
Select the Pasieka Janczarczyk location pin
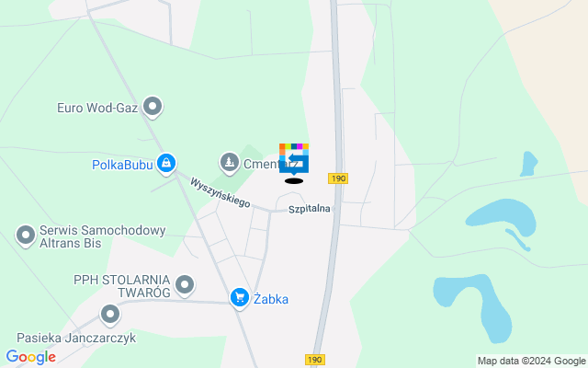(x=110, y=315)
